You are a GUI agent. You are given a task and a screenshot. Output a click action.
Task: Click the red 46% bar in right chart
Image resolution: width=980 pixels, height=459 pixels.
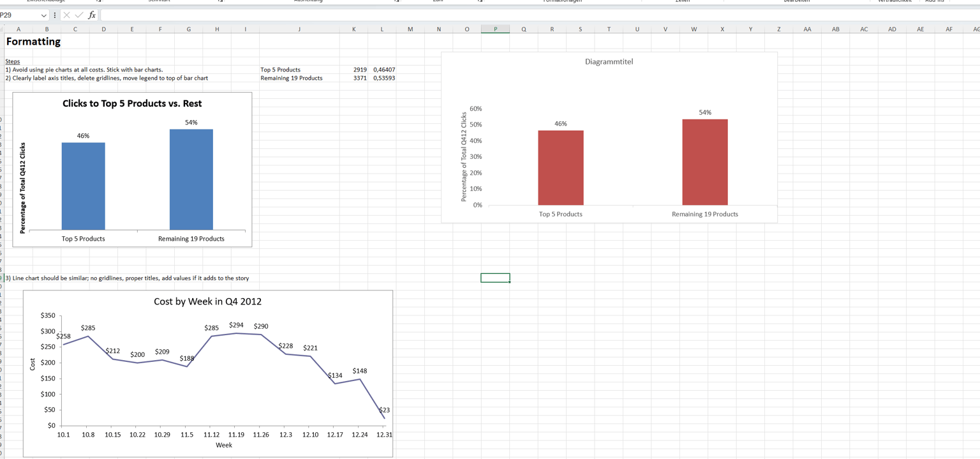tap(561, 168)
